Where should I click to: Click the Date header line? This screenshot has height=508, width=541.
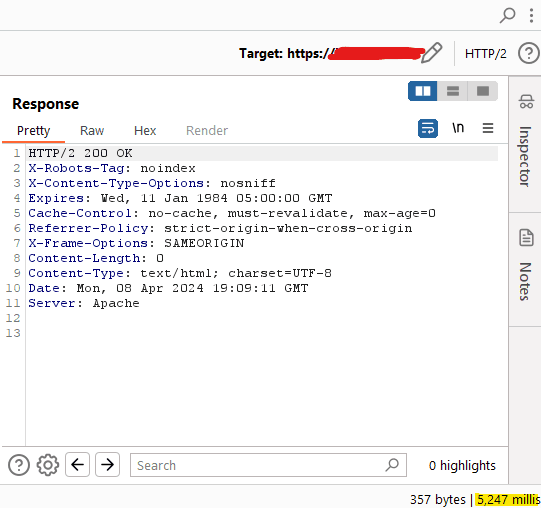pos(168,288)
